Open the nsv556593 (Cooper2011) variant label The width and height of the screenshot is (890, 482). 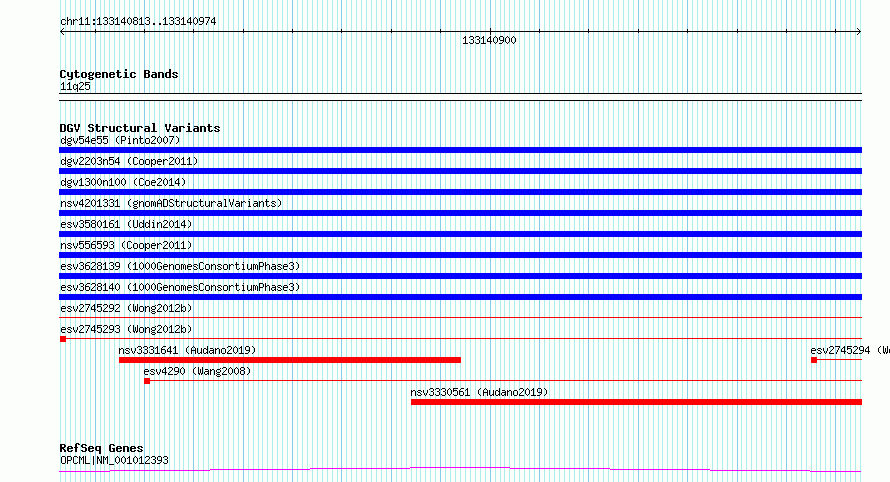click(x=126, y=245)
